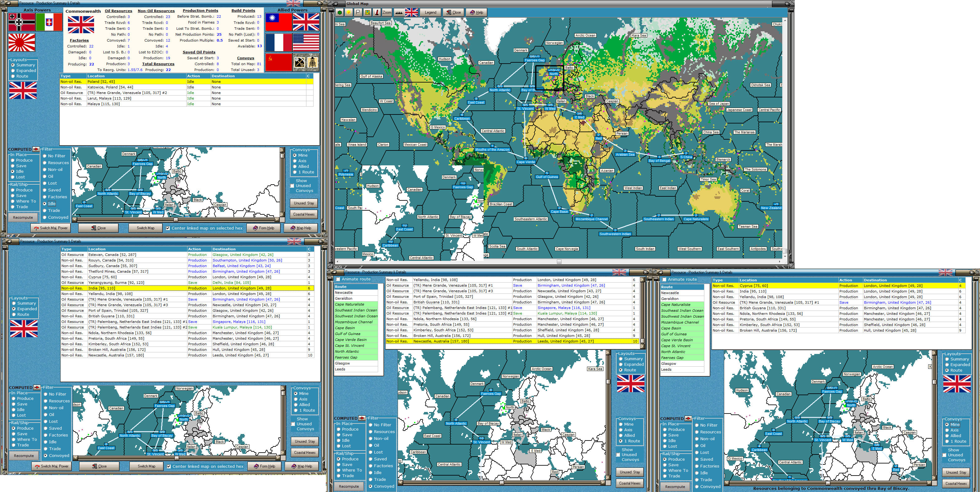Select the Soviet flag under Allied Powers
Screen dimensions: 980x492
click(278, 62)
